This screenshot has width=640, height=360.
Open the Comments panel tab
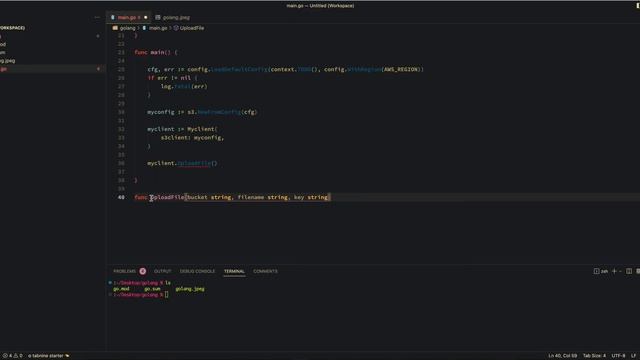coord(265,271)
